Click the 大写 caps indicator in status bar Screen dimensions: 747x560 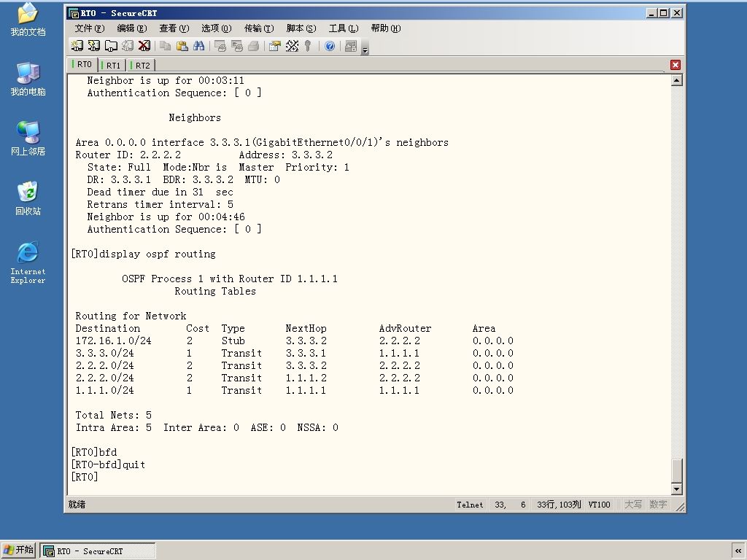pyautogui.click(x=633, y=505)
